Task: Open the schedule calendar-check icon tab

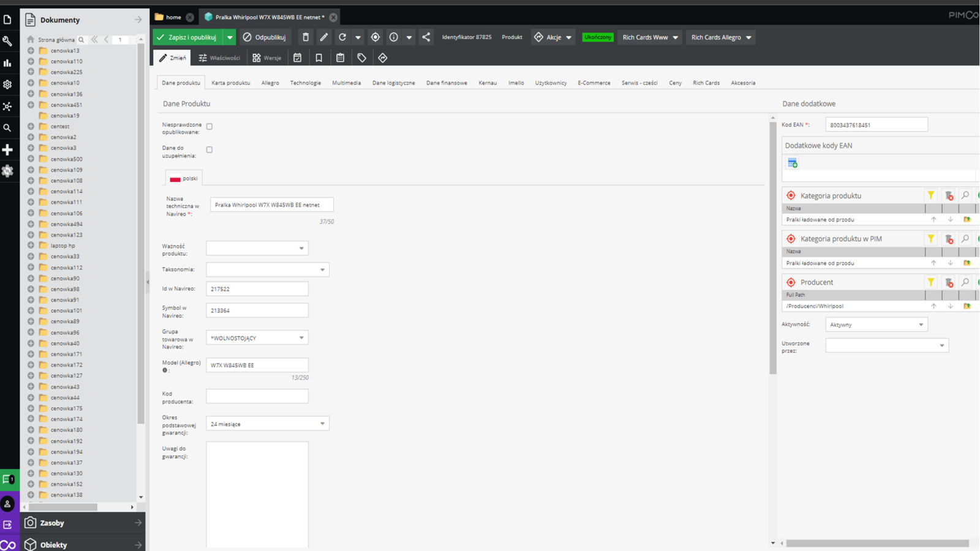Action: pos(298,58)
